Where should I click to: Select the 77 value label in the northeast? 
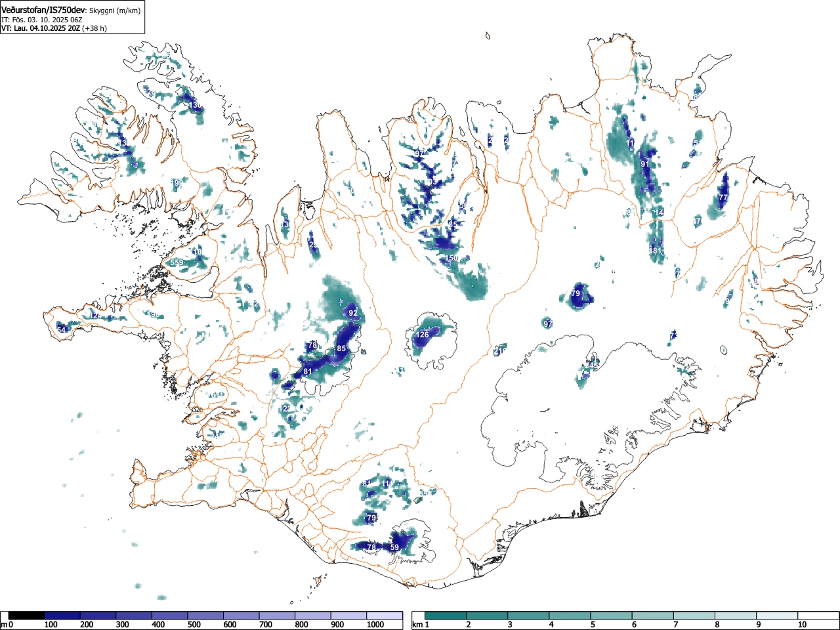point(723,198)
